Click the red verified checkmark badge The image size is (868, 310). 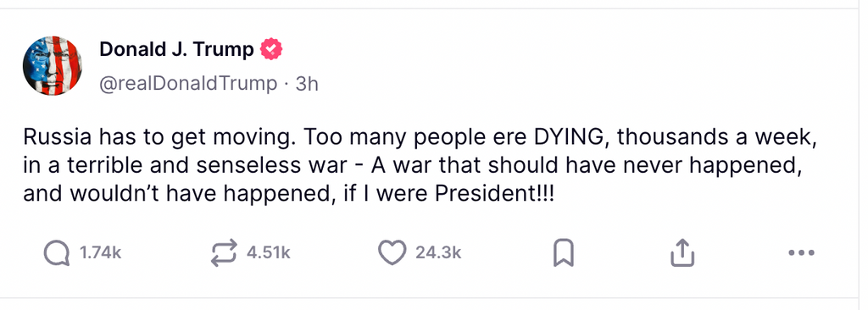coord(272,50)
